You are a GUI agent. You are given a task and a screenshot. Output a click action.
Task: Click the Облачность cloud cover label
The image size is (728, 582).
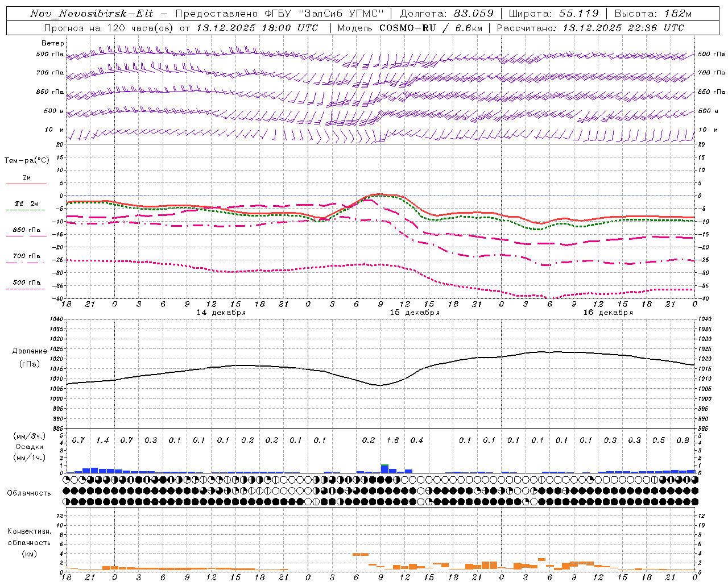pos(29,493)
